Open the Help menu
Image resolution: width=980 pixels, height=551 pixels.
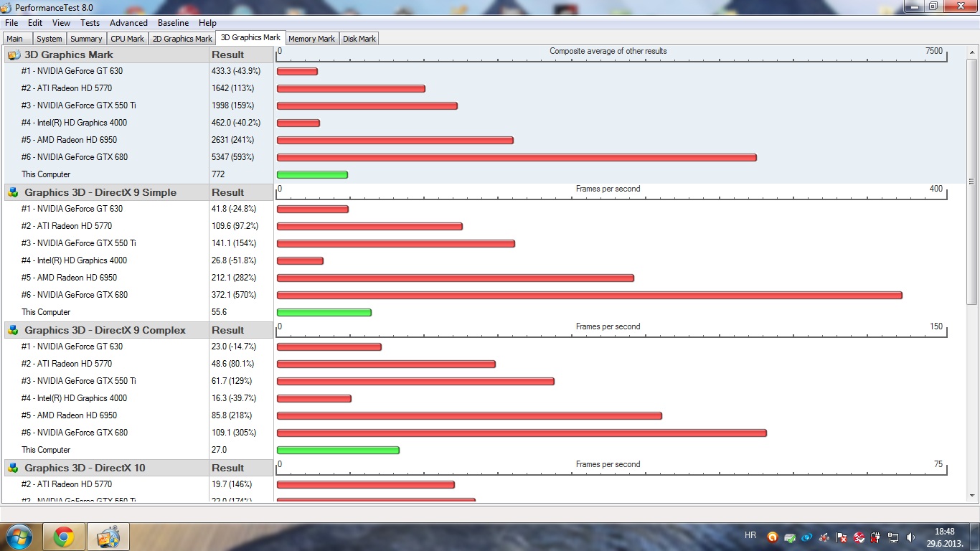point(207,23)
